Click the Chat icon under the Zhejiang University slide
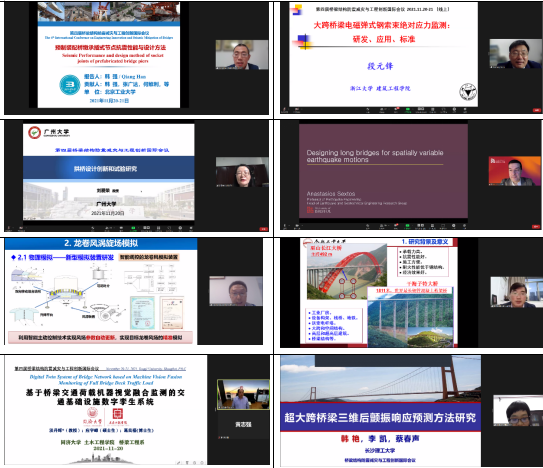This screenshot has height=468, width=543. pos(396,109)
